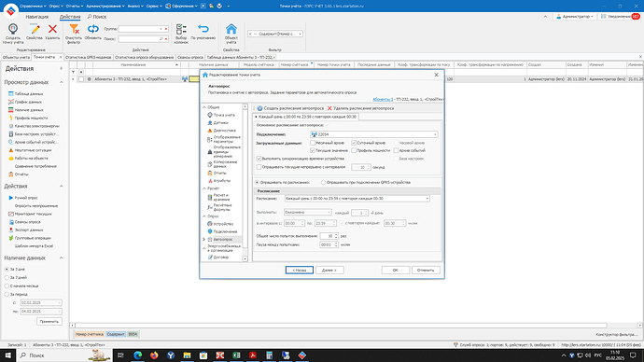This screenshot has width=644, height=362.
Task: Click the Очистить фильтр funnel icon
Action: click(x=74, y=29)
